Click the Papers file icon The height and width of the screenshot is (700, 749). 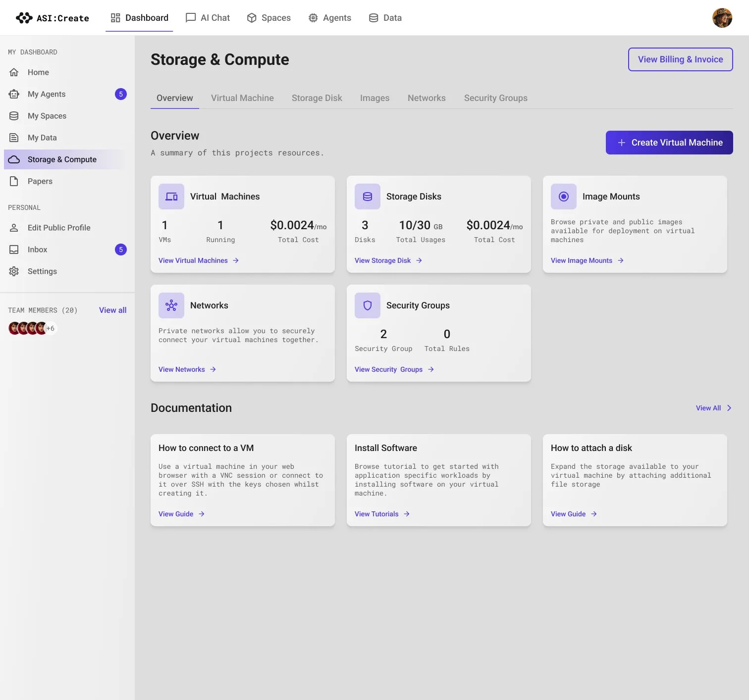14,181
